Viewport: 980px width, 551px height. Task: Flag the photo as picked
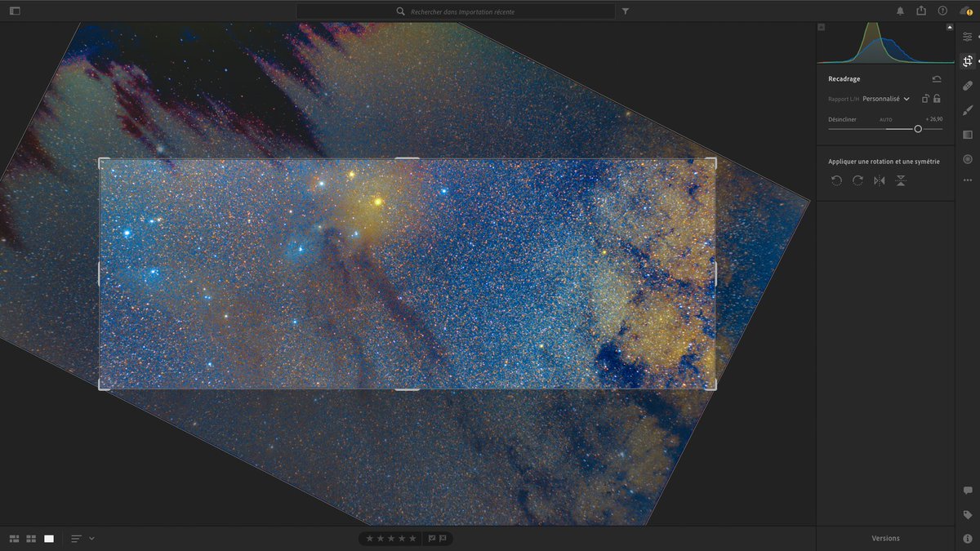(433, 538)
